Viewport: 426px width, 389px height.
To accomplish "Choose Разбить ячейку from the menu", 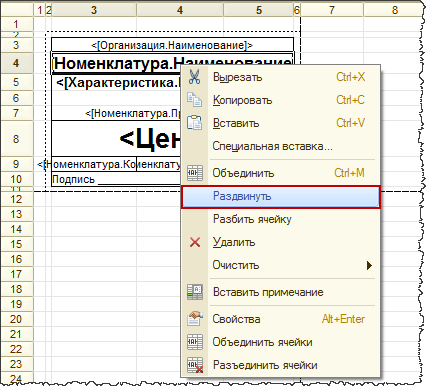I will 280,219.
